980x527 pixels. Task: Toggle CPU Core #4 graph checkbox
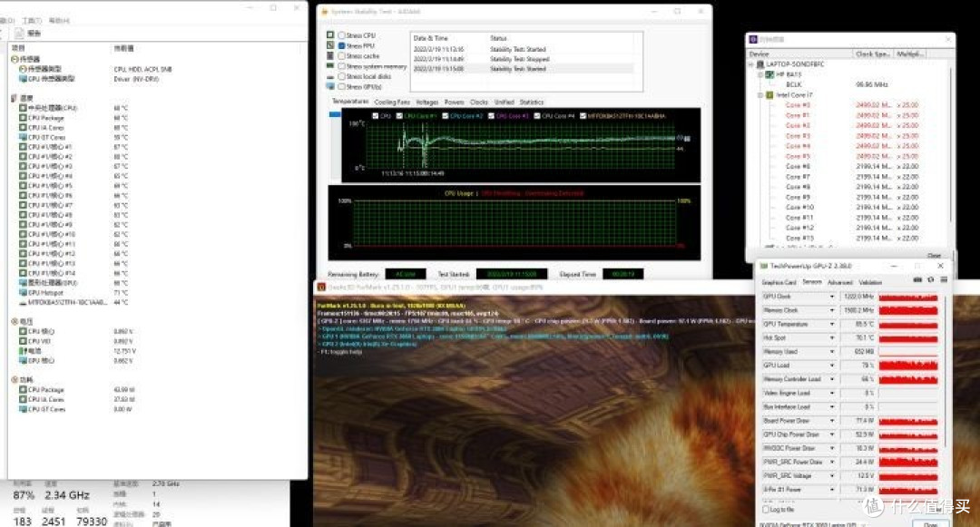[x=537, y=116]
